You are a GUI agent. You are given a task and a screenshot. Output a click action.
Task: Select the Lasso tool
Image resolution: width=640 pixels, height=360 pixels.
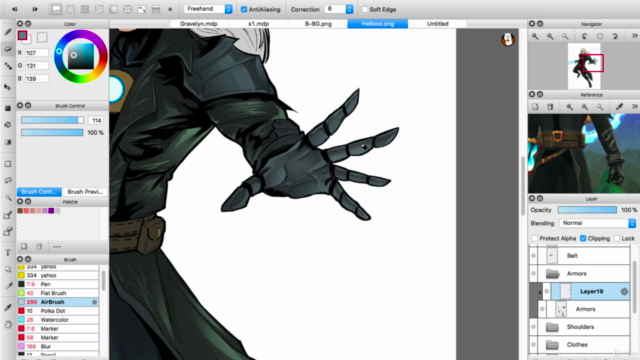8,180
